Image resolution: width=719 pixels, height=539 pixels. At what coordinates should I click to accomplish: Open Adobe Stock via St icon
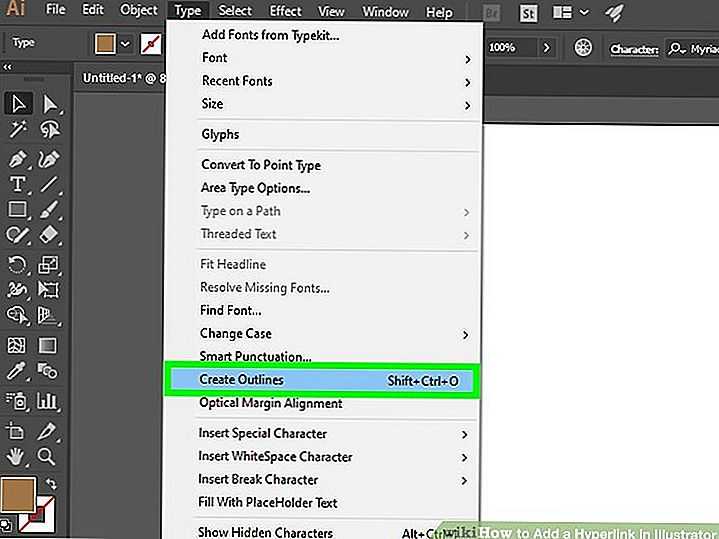coord(528,13)
